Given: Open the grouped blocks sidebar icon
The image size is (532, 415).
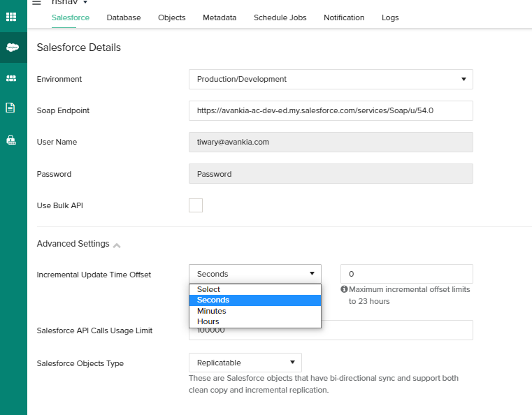Looking at the screenshot, I should [x=11, y=78].
